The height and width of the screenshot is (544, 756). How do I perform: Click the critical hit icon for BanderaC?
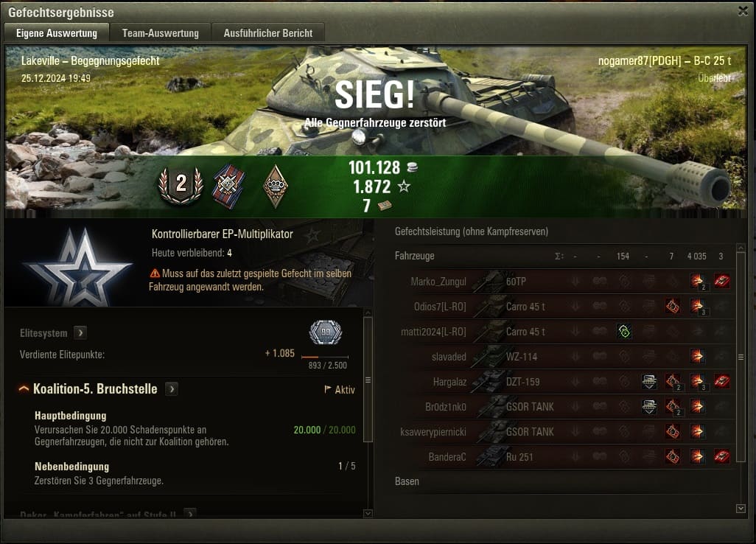click(673, 456)
